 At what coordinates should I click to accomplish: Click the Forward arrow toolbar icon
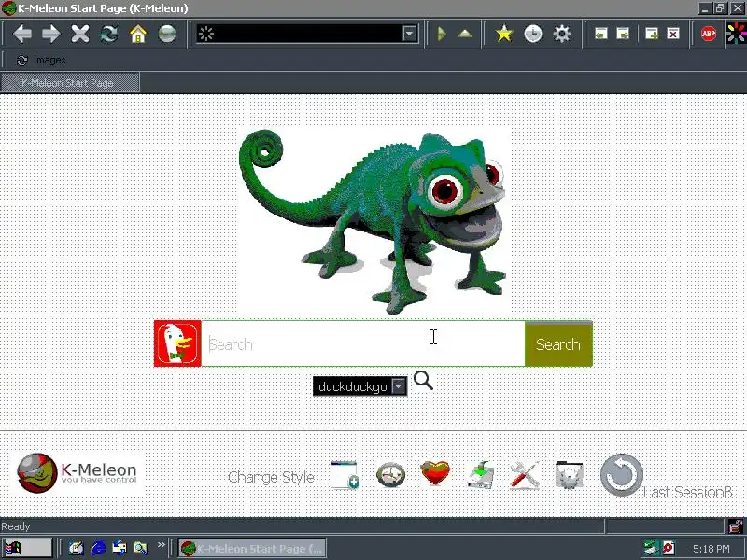[x=51, y=34]
